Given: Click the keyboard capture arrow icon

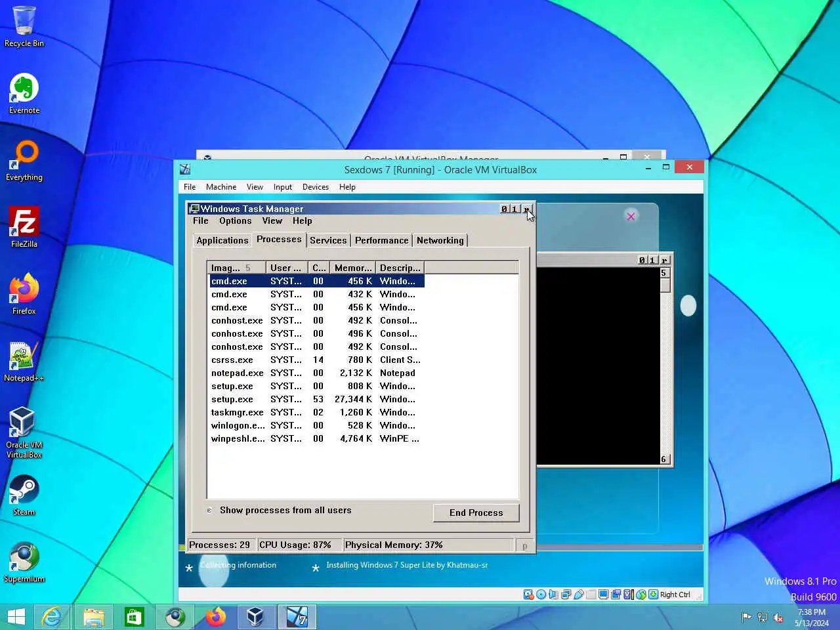Looking at the screenshot, I should pos(654,595).
